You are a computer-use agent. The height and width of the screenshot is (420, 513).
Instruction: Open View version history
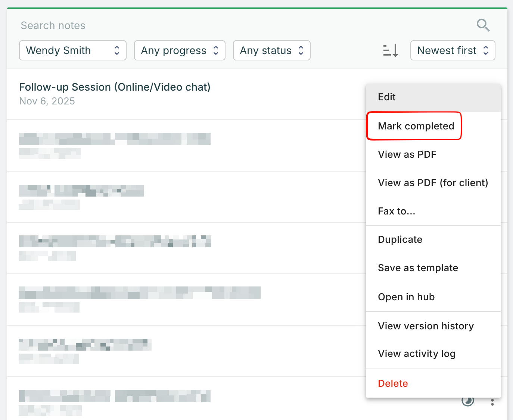(x=426, y=326)
